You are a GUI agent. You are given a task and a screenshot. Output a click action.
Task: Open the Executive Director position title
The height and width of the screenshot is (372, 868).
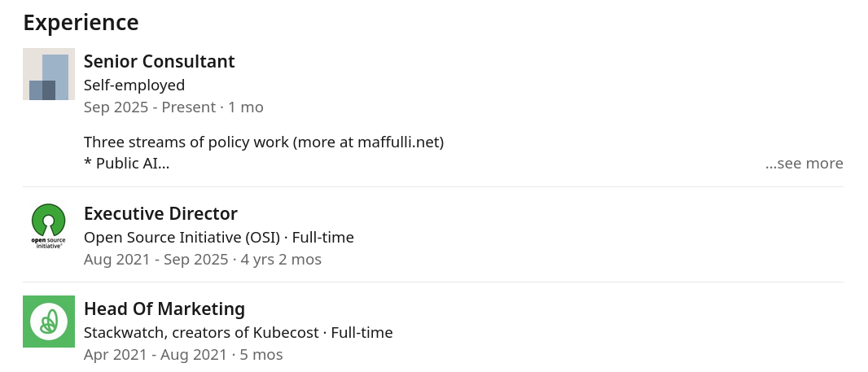pos(160,214)
